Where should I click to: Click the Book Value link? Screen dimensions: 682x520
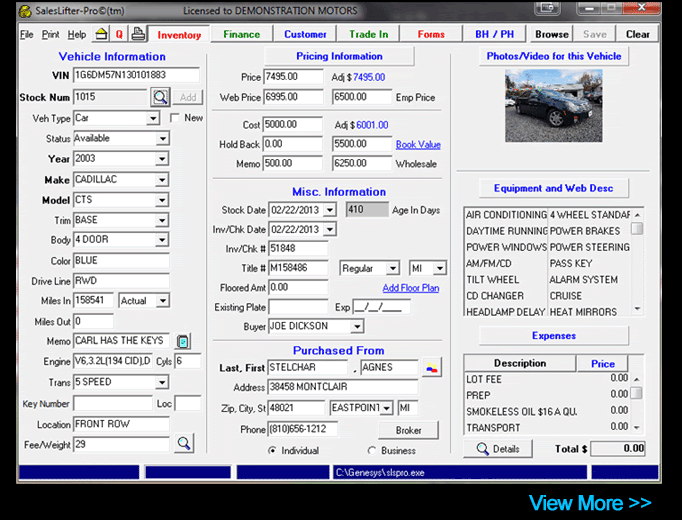[x=418, y=145]
